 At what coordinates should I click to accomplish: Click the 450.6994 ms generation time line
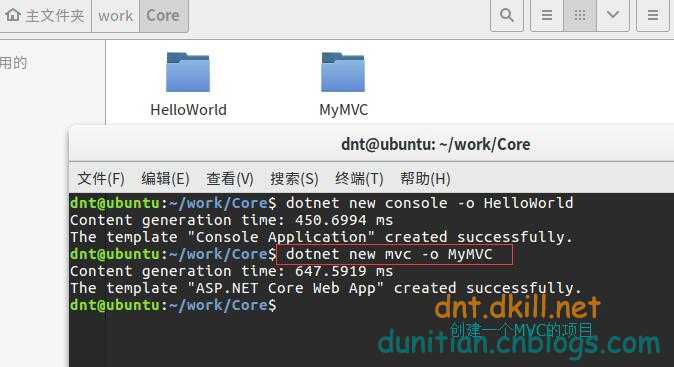click(231, 220)
